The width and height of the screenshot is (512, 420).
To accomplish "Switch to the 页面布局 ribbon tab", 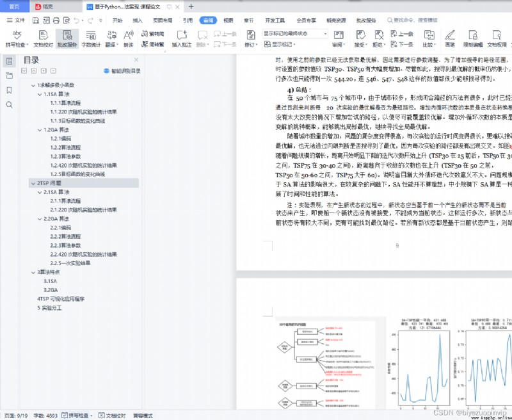I will [163, 20].
